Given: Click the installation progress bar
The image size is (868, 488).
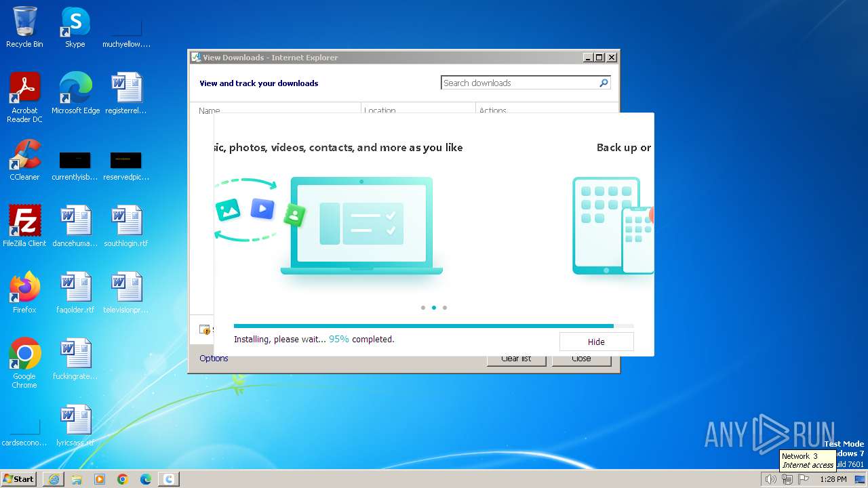Looking at the screenshot, I should pos(434,326).
